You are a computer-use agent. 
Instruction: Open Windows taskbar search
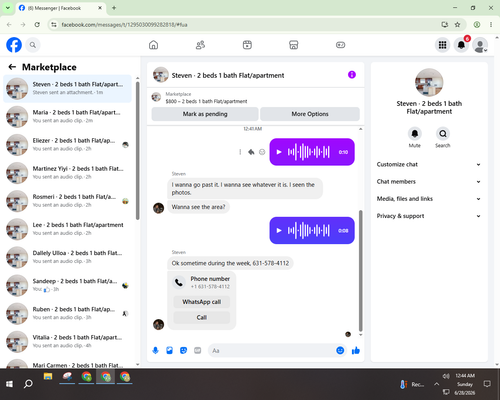click(x=28, y=384)
